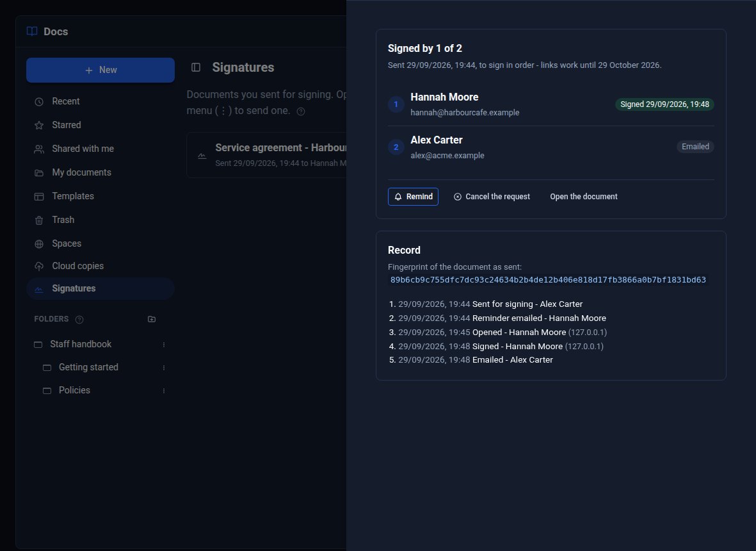Click the signature icon in the sidebar
Screen dimensions: 756x551
click(39, 289)
